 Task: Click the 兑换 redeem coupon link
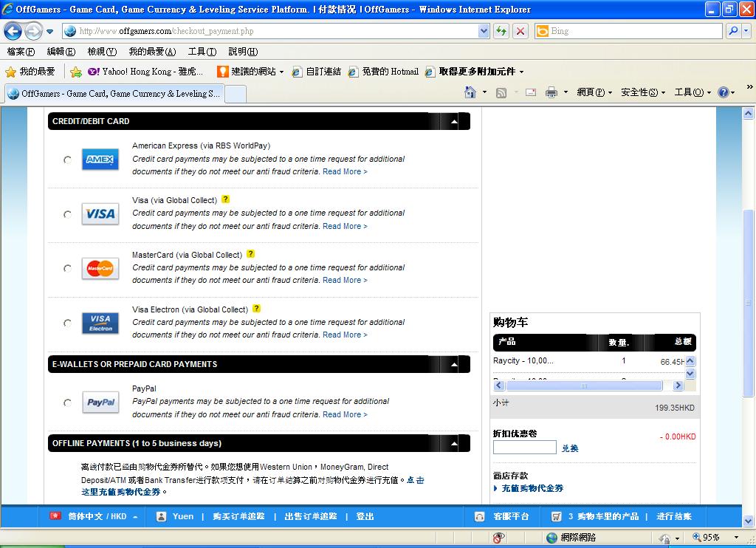[570, 448]
